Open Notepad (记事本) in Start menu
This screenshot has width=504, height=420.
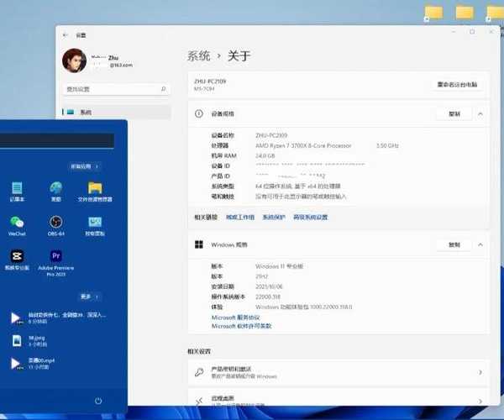coord(17,192)
